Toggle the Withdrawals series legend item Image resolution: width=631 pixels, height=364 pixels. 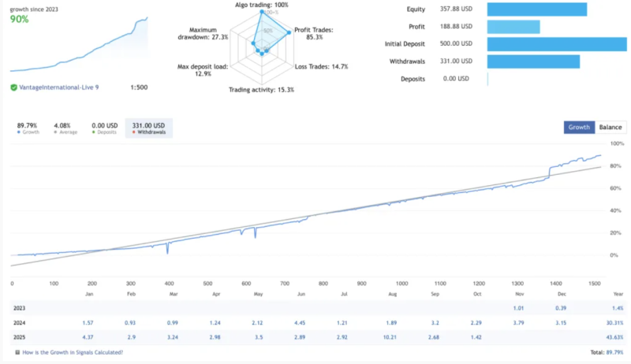point(148,128)
